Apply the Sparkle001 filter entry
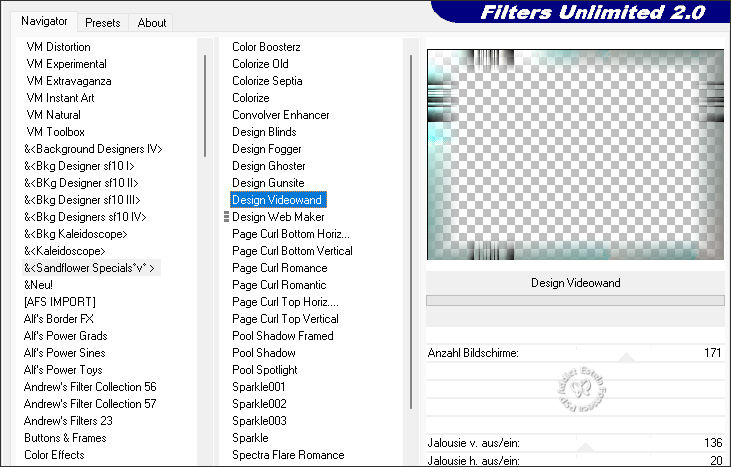 click(259, 387)
